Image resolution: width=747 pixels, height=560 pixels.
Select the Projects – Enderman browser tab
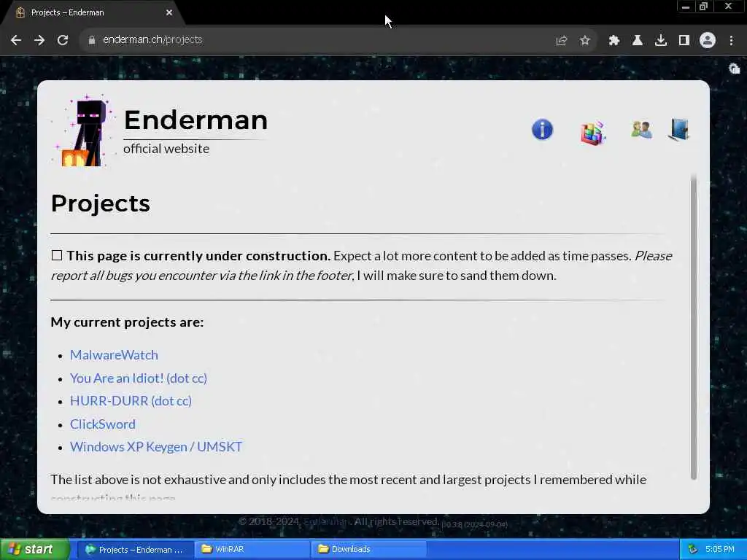click(x=93, y=13)
